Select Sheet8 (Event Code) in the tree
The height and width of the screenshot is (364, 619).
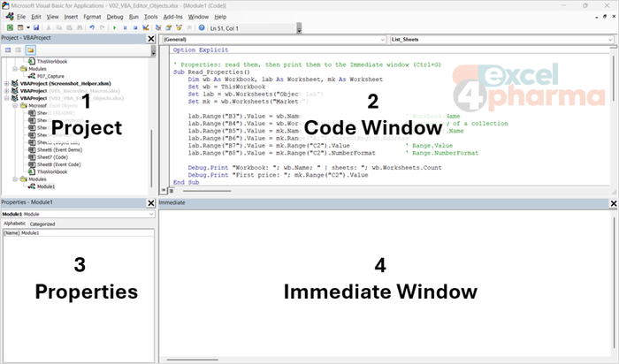[59, 164]
